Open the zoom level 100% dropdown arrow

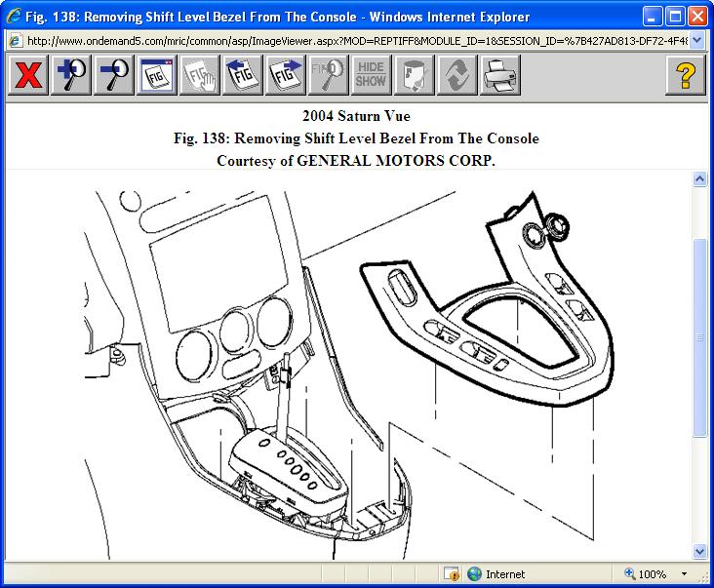pos(684,574)
